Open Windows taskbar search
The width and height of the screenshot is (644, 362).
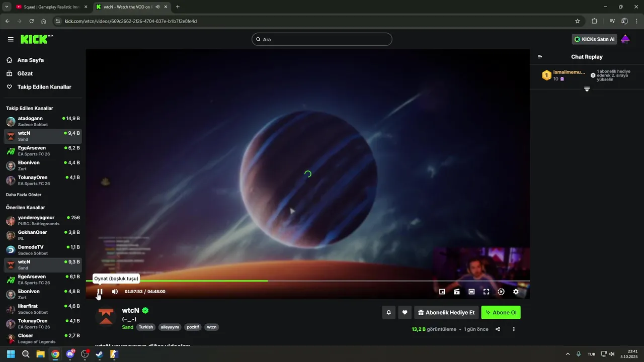click(x=26, y=354)
